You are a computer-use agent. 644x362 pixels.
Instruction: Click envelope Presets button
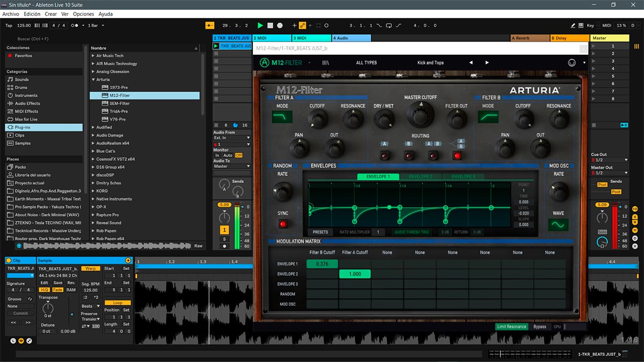tap(320, 232)
